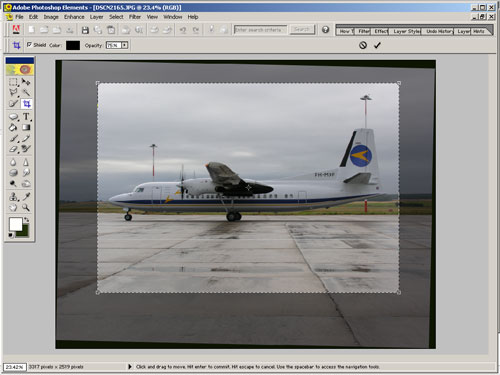Click the black Shield color swatch
The image size is (500, 375).
click(x=73, y=45)
